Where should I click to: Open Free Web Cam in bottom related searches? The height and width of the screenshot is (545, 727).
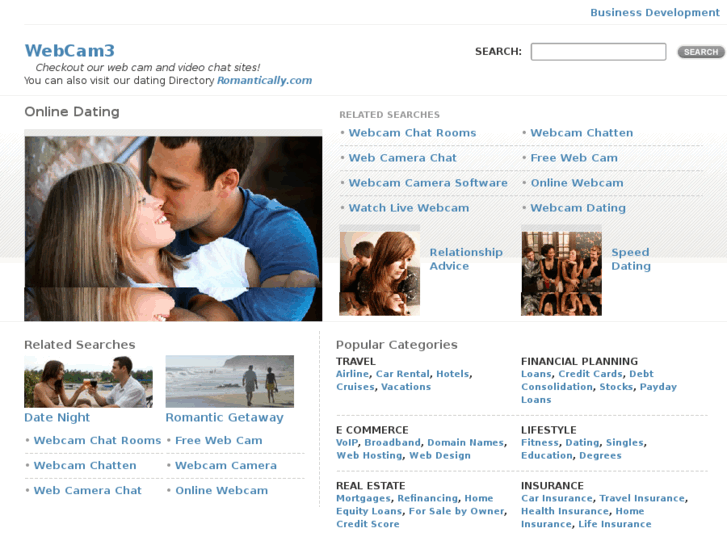coord(218,440)
